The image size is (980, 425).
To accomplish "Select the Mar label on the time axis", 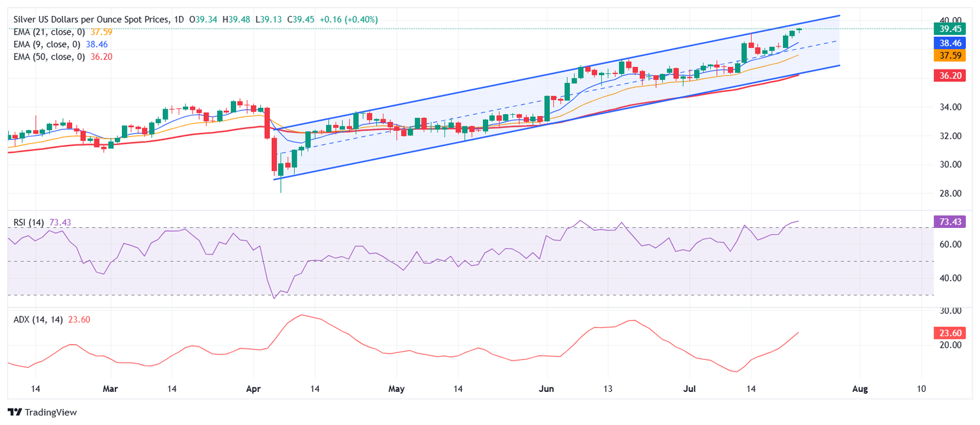I will (x=110, y=389).
